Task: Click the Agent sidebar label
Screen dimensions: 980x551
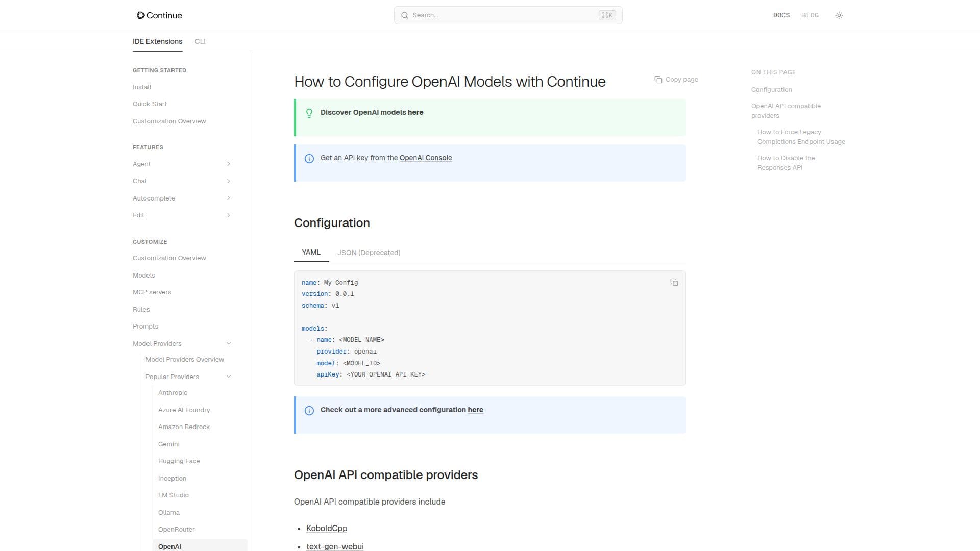Action: tap(141, 164)
